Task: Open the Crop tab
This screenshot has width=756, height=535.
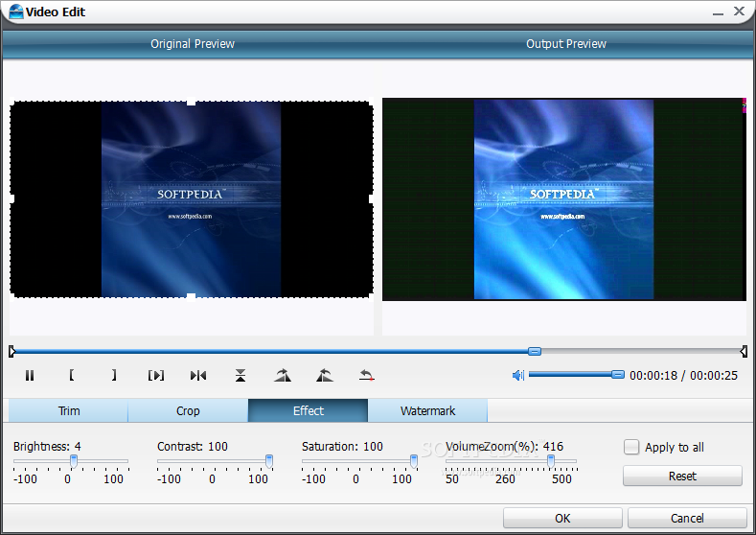Action: (188, 410)
